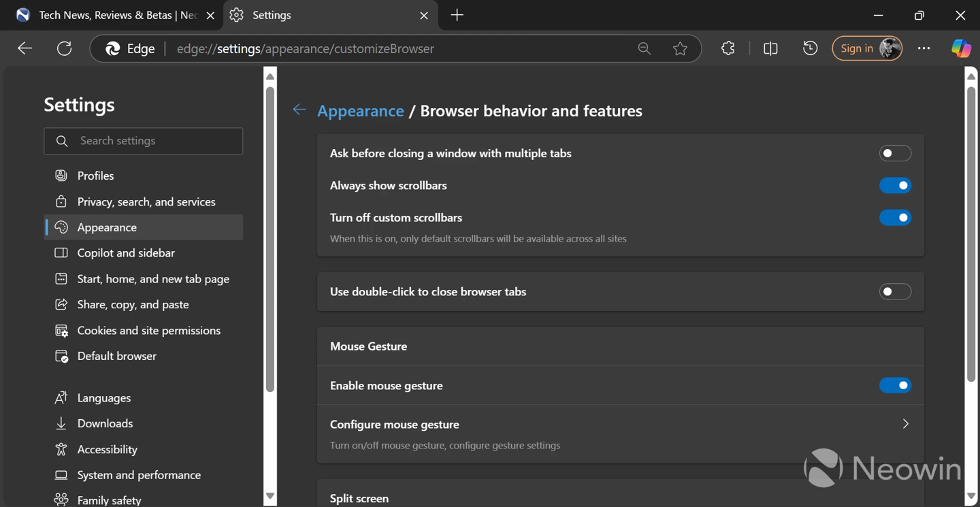The width and height of the screenshot is (980, 507).
Task: Refresh the page with reload icon
Action: pos(64,48)
